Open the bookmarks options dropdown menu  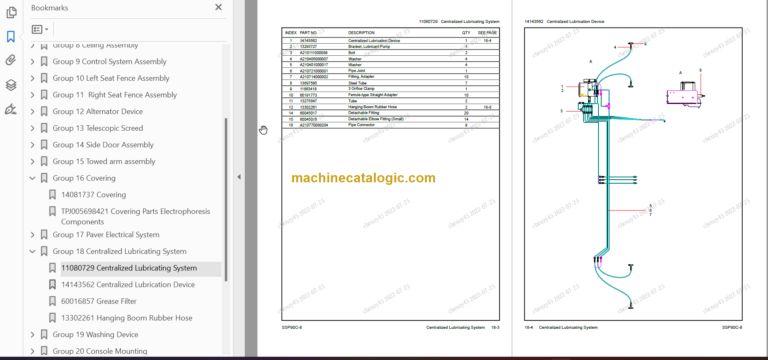40,29
